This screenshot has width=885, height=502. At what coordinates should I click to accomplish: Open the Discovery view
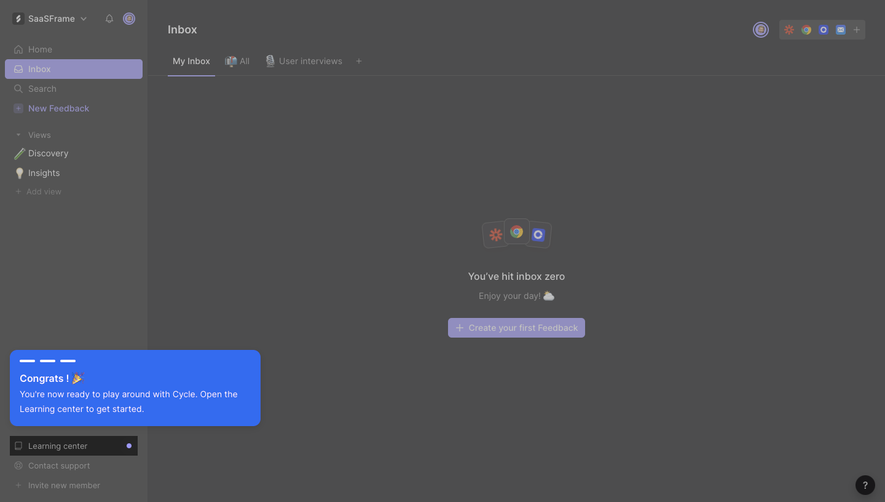[x=73, y=154]
